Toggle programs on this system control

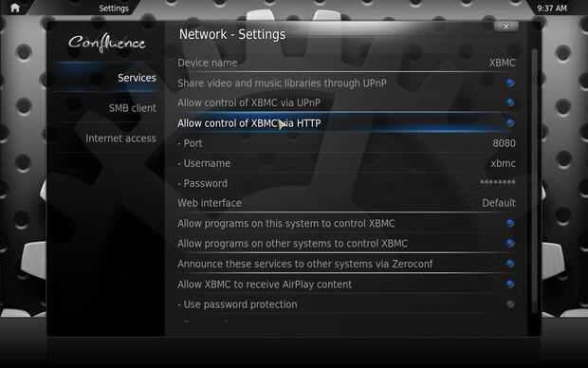[509, 223]
